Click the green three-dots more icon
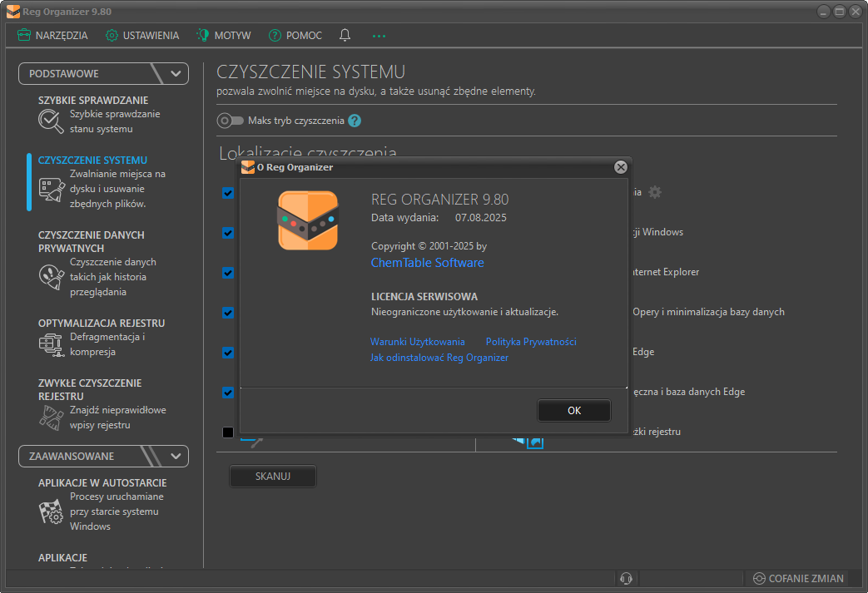868x593 pixels. coord(379,36)
